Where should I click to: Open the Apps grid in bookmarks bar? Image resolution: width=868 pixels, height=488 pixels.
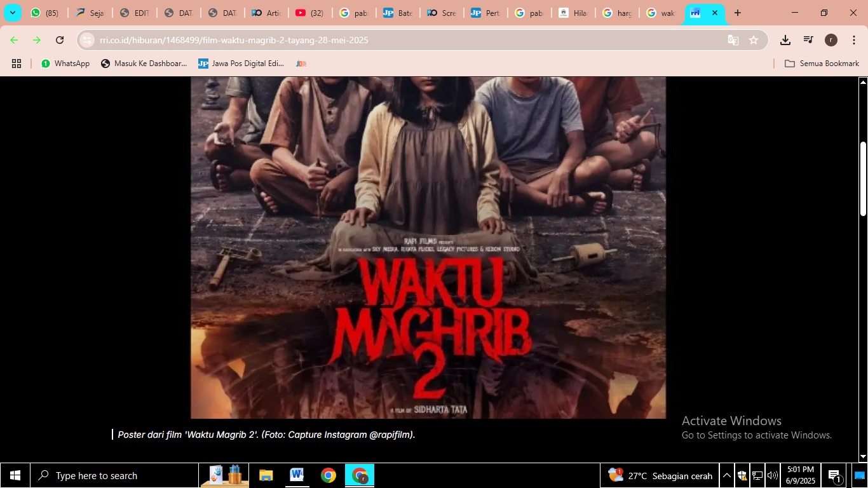coord(17,64)
